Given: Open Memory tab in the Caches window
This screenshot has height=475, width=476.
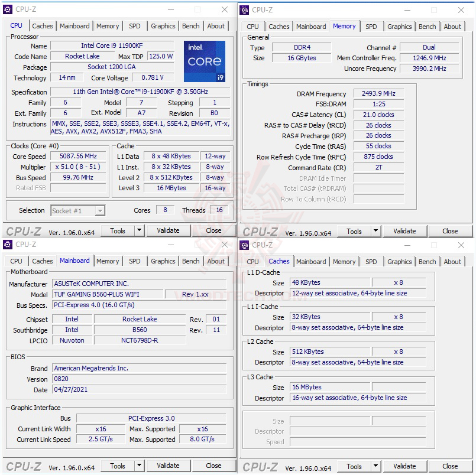Looking at the screenshot, I should coord(344,262).
